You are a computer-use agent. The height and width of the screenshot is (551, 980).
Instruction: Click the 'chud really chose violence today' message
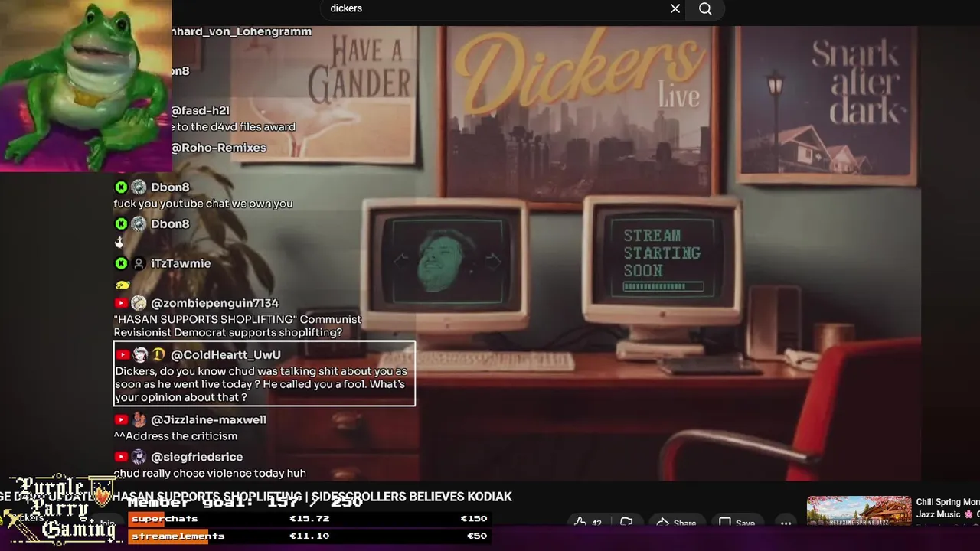point(210,474)
